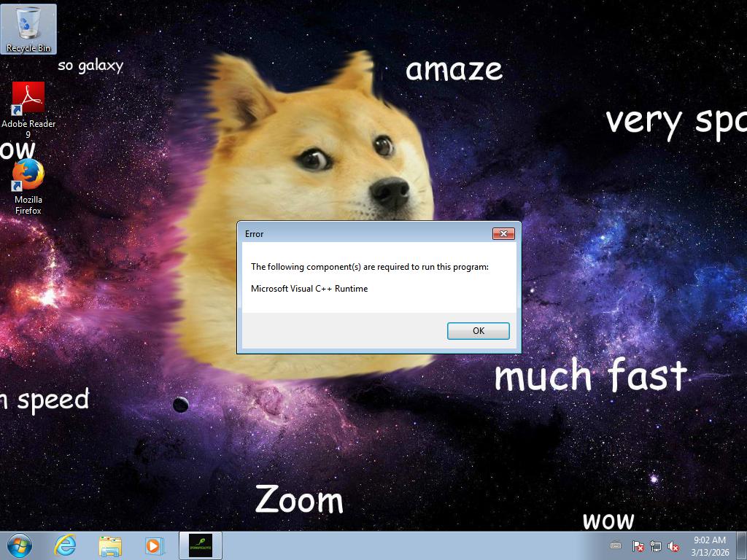Click OK in the Error dialog
747x560 pixels.
click(478, 331)
